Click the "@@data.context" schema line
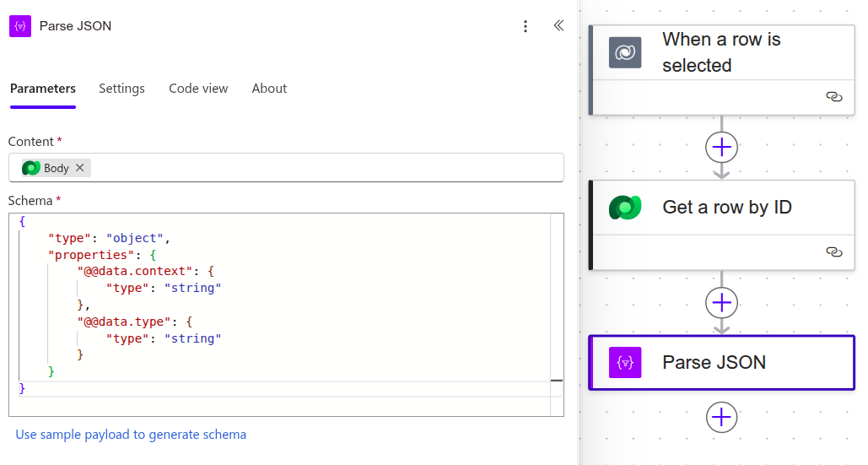 point(146,271)
